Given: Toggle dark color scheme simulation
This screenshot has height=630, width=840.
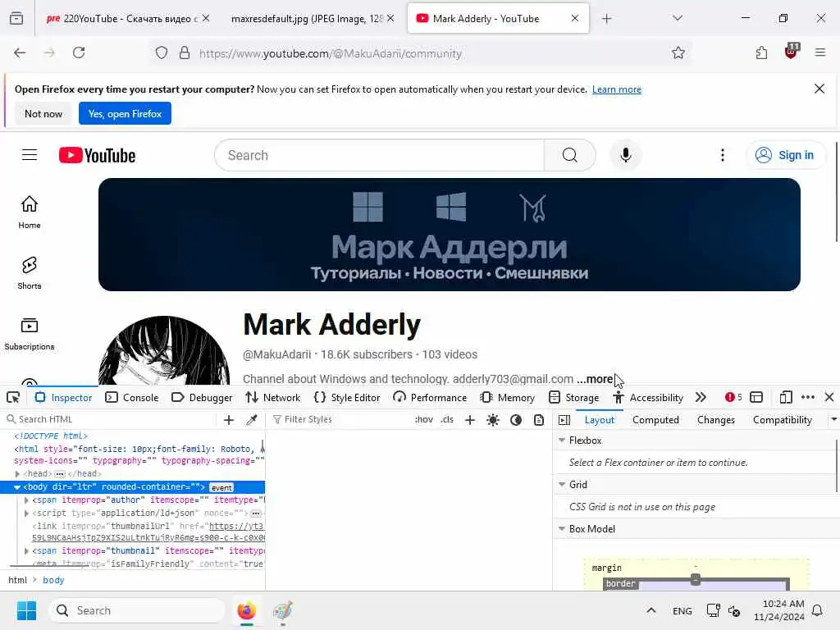Looking at the screenshot, I should click(x=516, y=419).
